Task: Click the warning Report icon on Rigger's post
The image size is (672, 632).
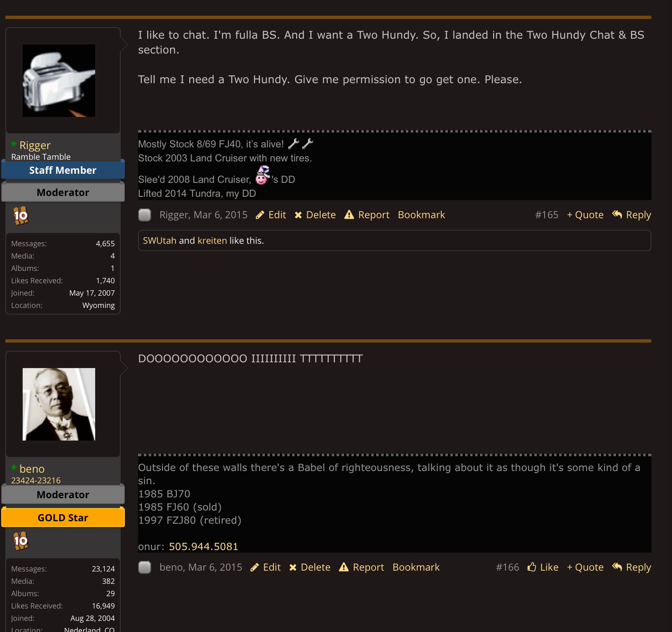Action: (x=349, y=215)
